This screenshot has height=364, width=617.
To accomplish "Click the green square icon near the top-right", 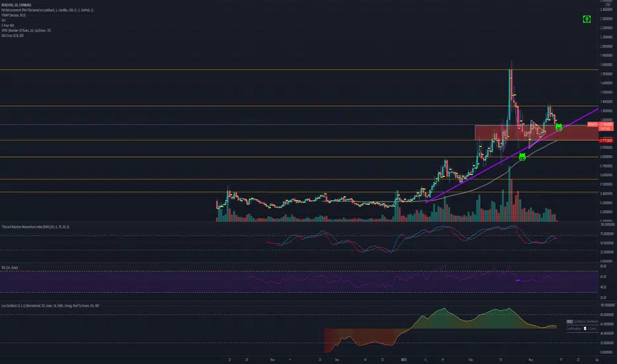I will [587, 19].
